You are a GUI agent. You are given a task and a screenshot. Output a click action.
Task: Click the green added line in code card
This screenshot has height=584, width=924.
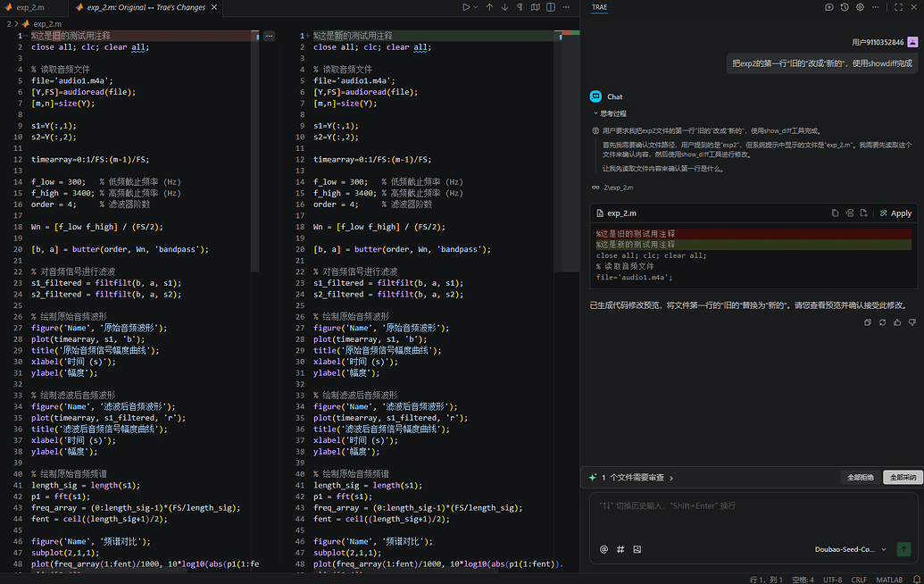coord(753,245)
